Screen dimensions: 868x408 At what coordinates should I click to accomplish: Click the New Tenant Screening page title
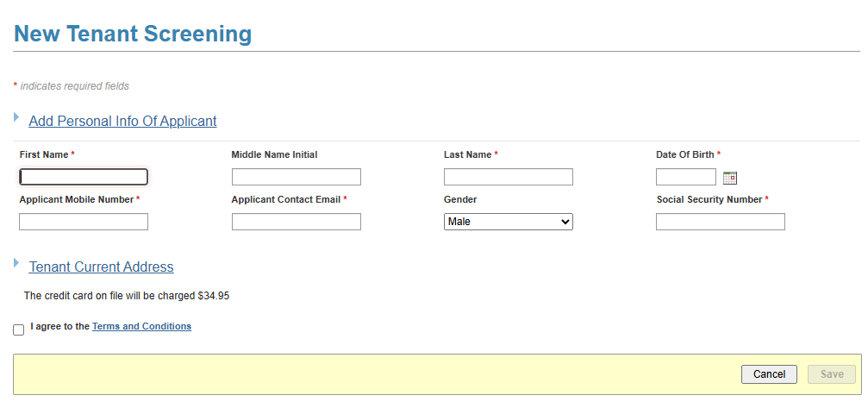pyautogui.click(x=133, y=34)
